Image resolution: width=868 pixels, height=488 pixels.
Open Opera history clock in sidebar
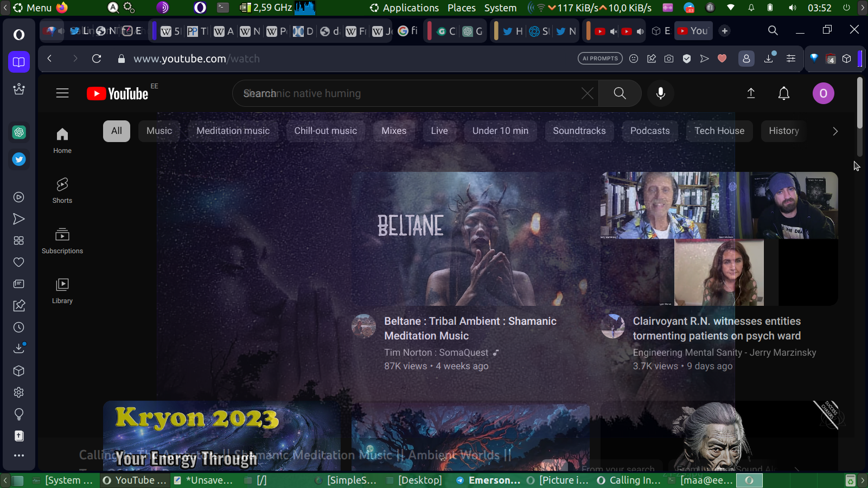coord(19,328)
